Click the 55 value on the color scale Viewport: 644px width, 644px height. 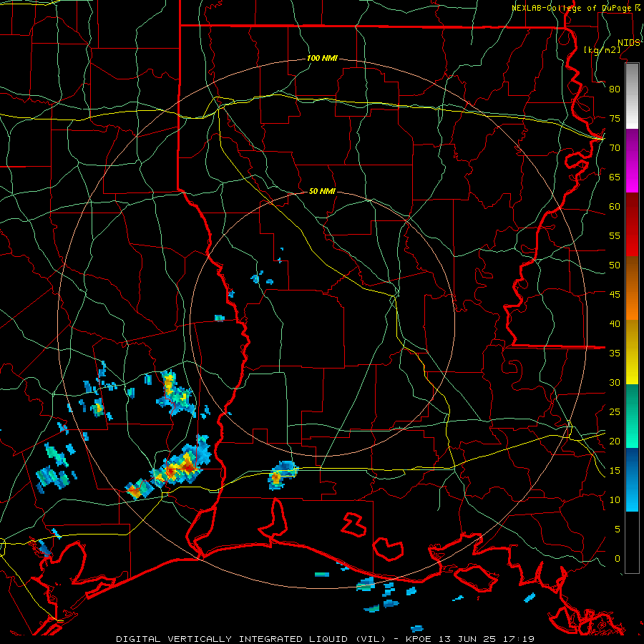click(615, 235)
